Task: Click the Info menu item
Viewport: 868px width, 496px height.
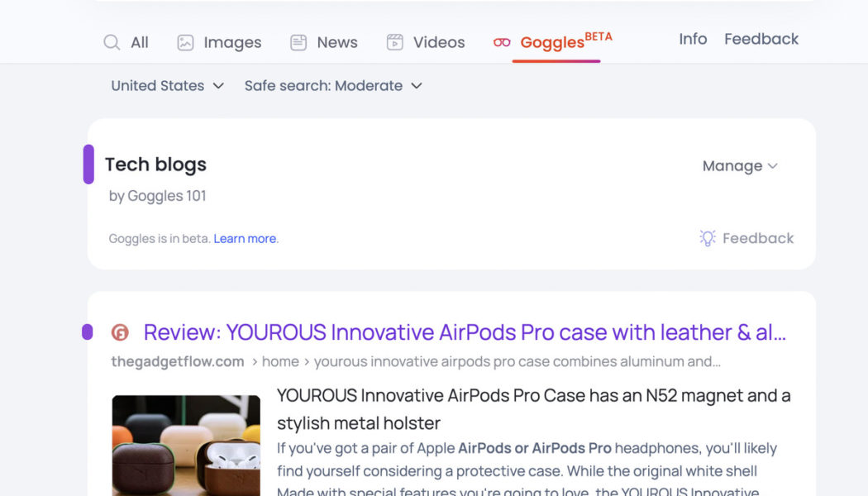Action: [x=692, y=39]
